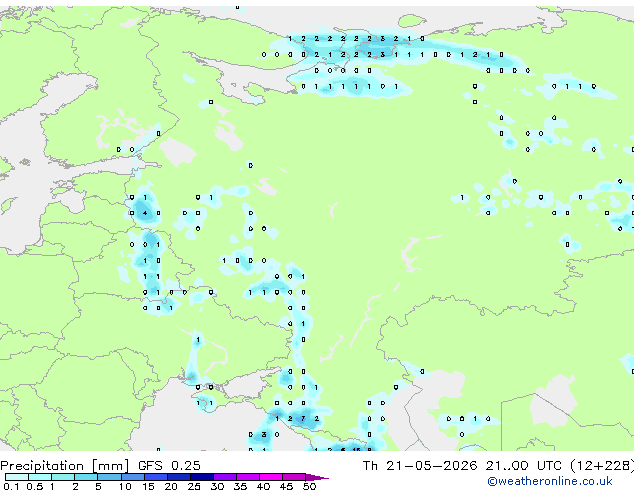
Task: Click the 2–5 mm legend swatch
Action: [x=86, y=477]
